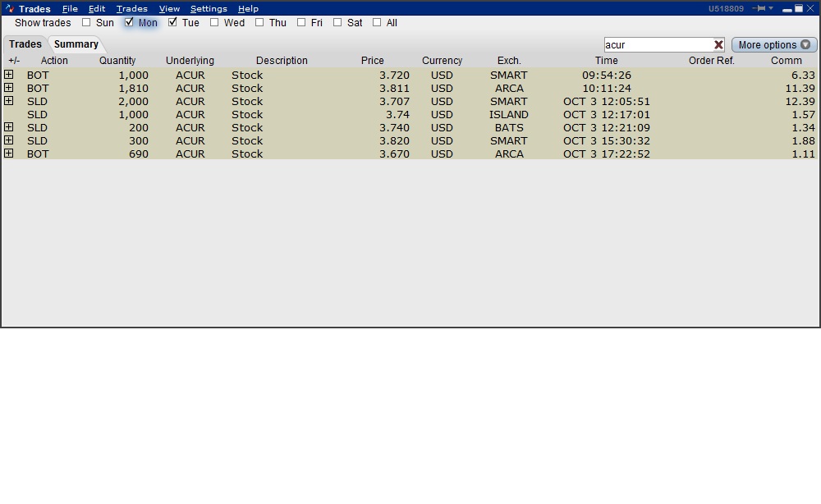Screen dimensions: 821x504
Task: Open the Settings menu
Action: coord(209,9)
